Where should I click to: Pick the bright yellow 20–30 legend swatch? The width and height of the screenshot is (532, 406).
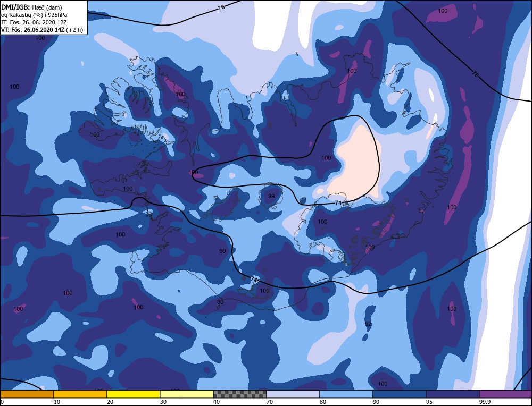pos(134,394)
